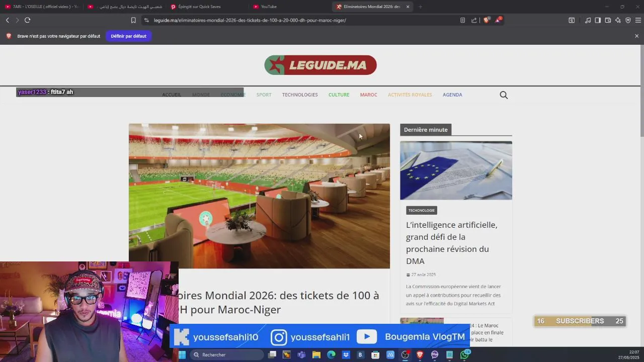The image size is (644, 362).
Task: Click the LEGUIDE.MA logo
Action: (x=320, y=65)
